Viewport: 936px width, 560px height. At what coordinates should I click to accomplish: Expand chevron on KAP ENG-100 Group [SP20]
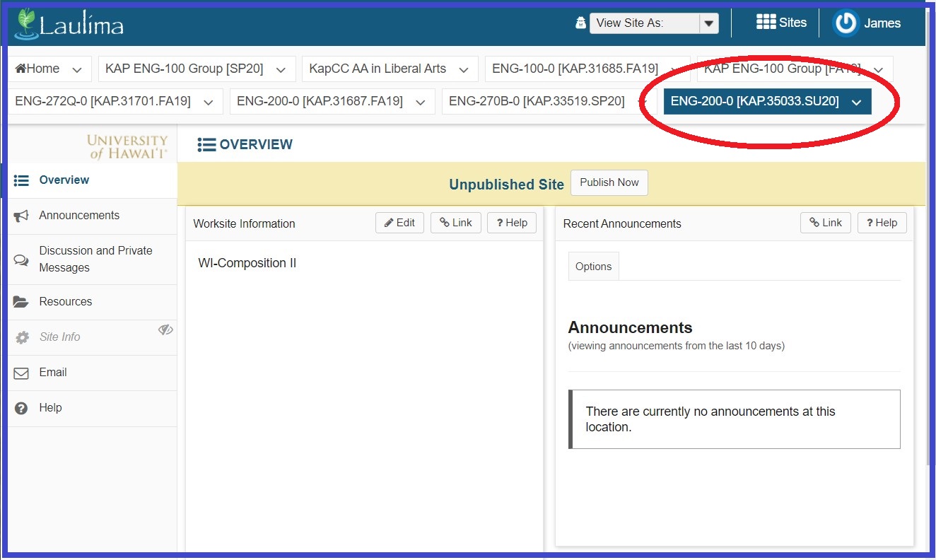point(281,69)
